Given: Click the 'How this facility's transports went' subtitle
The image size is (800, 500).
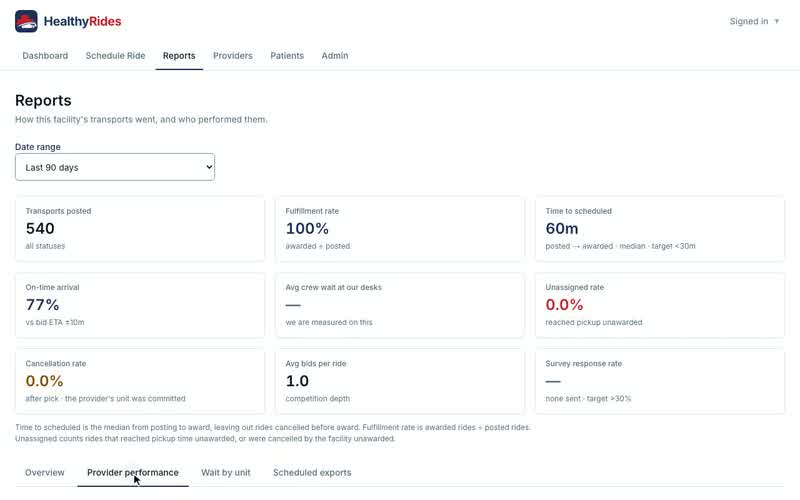Looking at the screenshot, I should tap(141, 119).
